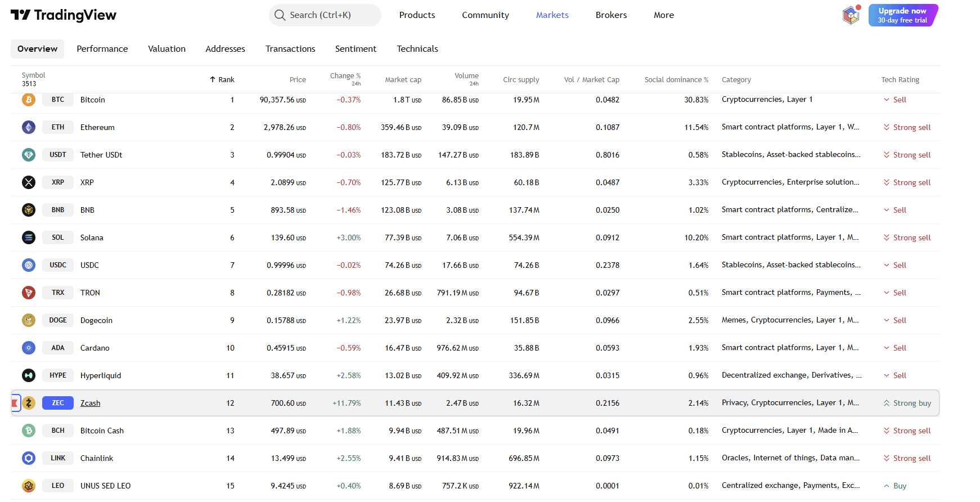
Task: Click the Bitcoin coin icon
Action: coord(29,100)
